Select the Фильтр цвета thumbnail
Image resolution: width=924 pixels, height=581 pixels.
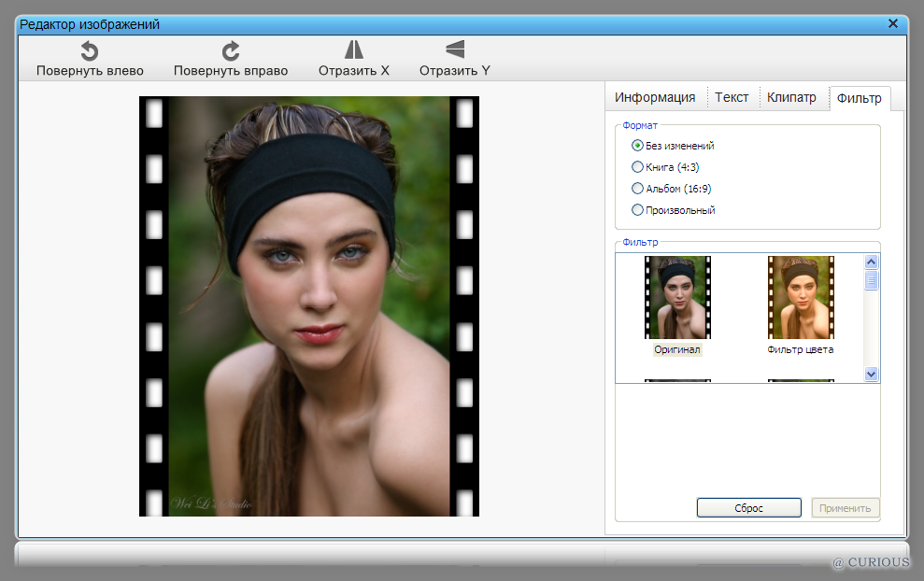[801, 298]
